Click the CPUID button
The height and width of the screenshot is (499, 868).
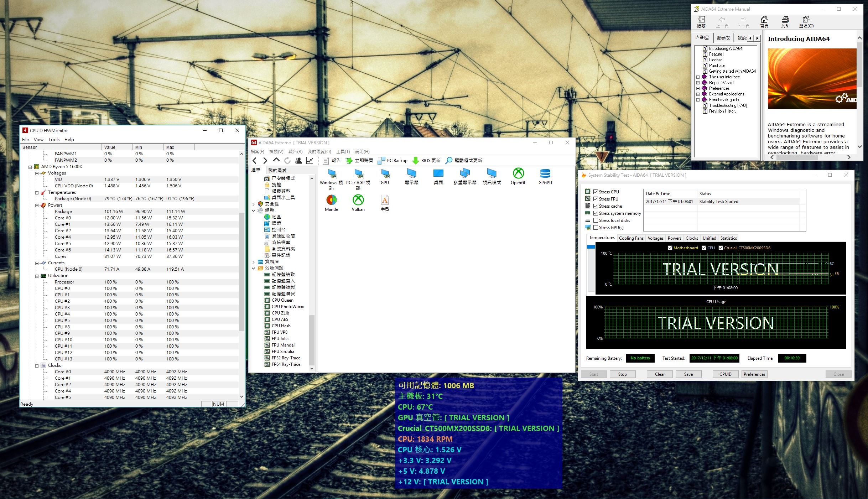[725, 374]
